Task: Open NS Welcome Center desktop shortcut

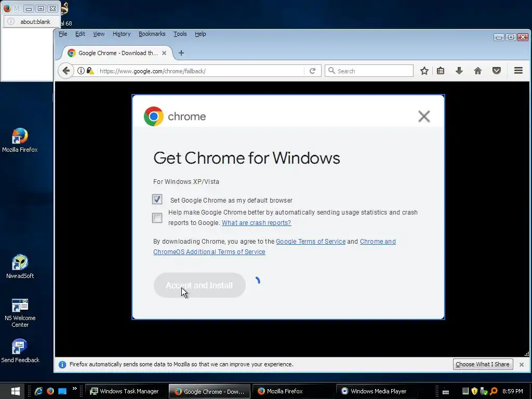Action: pos(20,313)
